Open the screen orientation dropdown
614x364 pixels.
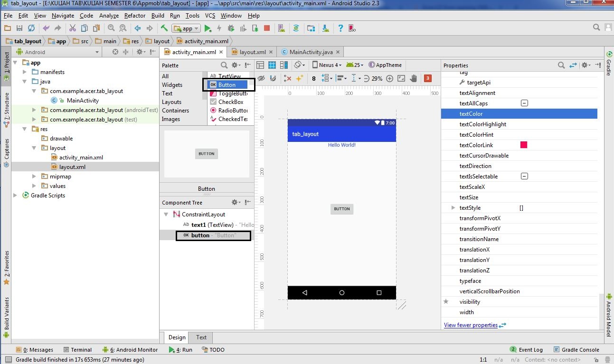point(299,65)
